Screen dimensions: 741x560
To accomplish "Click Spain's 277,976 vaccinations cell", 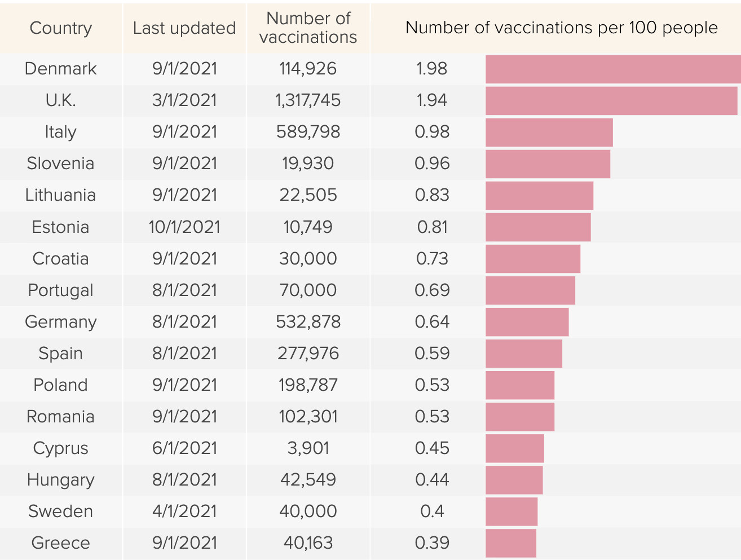I will tap(308, 354).
